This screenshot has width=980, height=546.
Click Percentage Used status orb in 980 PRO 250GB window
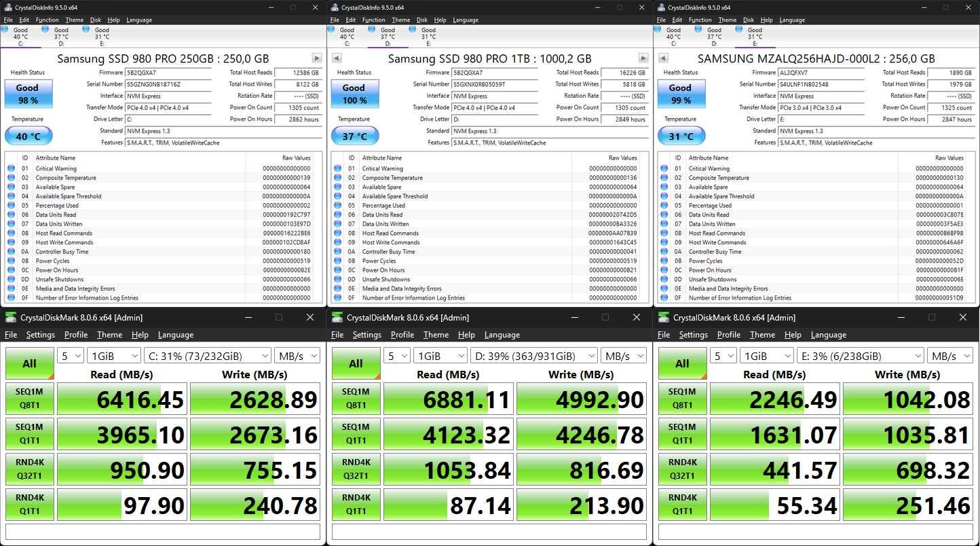point(11,205)
